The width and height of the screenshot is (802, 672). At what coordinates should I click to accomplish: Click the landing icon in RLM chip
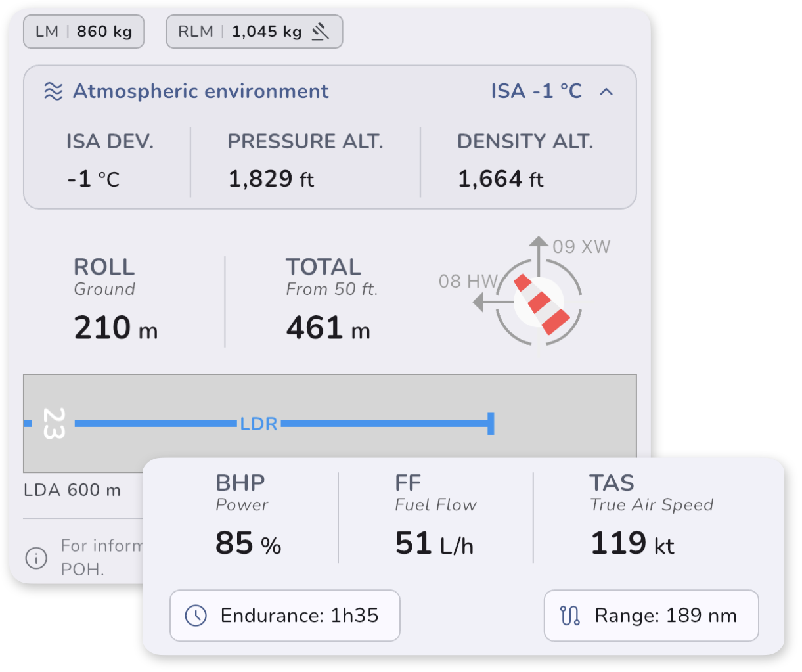tap(321, 32)
